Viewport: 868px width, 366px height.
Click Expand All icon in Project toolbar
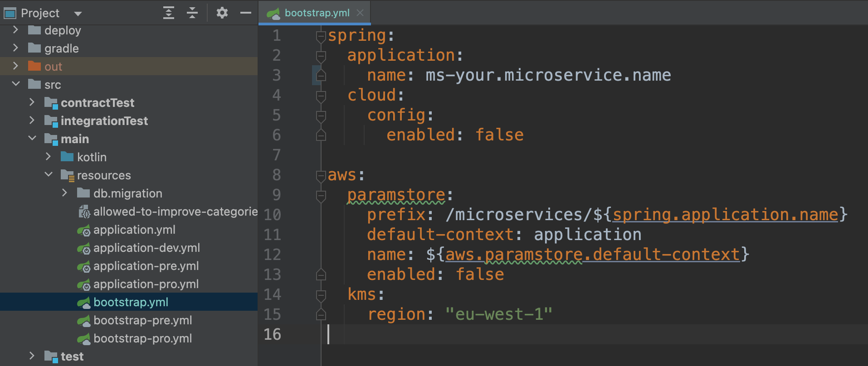click(x=169, y=13)
